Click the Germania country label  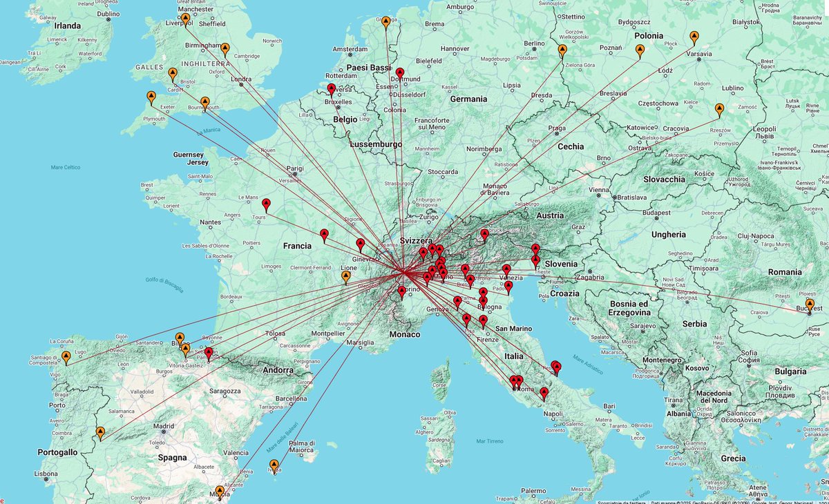coord(468,99)
